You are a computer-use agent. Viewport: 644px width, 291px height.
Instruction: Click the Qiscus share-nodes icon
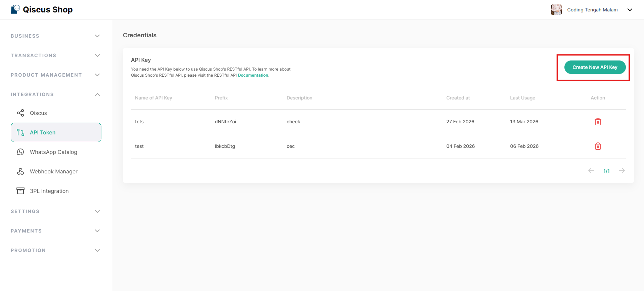click(20, 113)
